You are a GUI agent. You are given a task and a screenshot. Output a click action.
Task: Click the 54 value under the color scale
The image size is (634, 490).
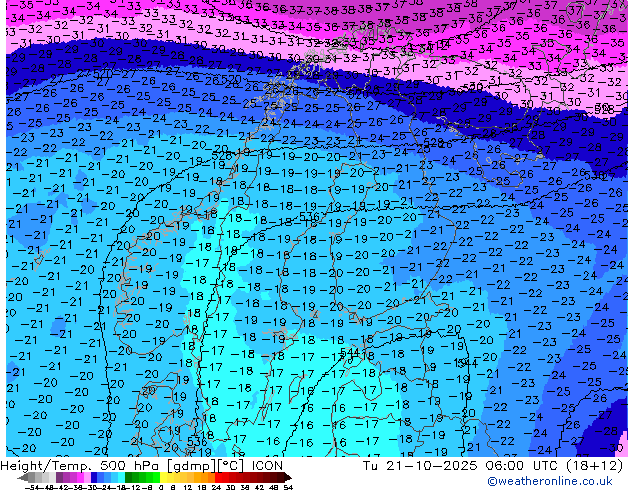[x=288, y=486]
